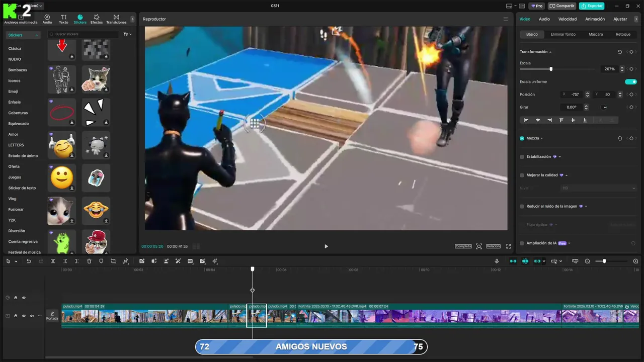Hide the main video track with eye icon
This screenshot has width=644, height=362.
click(x=24, y=316)
